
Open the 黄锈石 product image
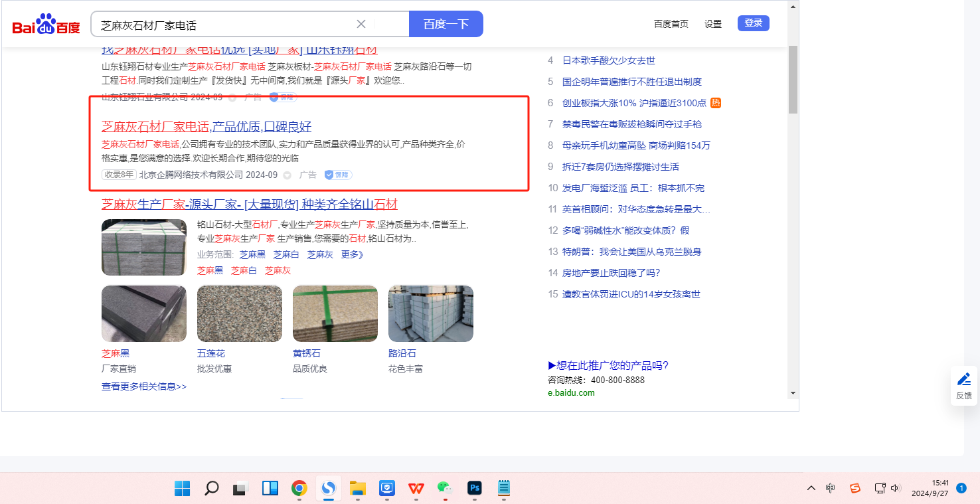click(335, 313)
